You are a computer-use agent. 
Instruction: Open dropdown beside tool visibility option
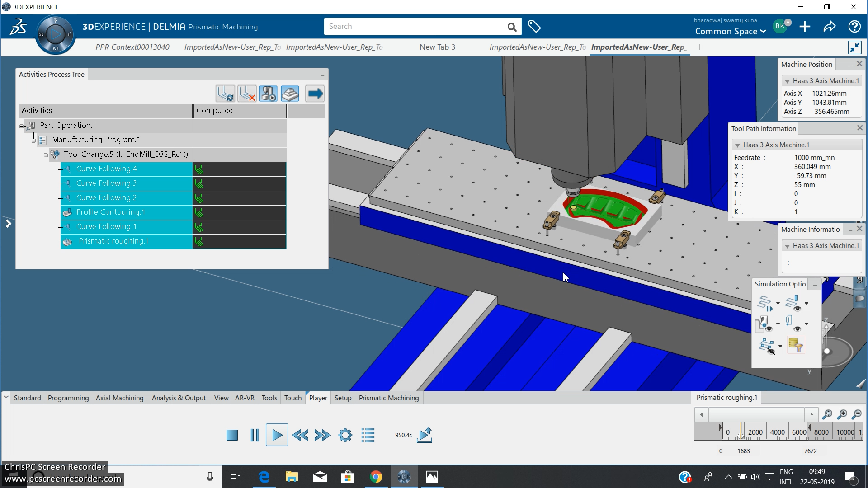[807, 304]
